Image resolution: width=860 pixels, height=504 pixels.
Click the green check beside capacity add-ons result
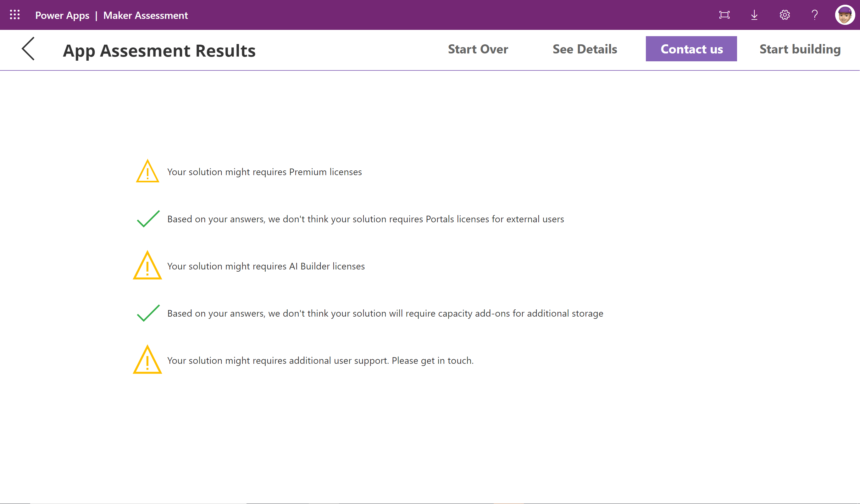pos(147,313)
